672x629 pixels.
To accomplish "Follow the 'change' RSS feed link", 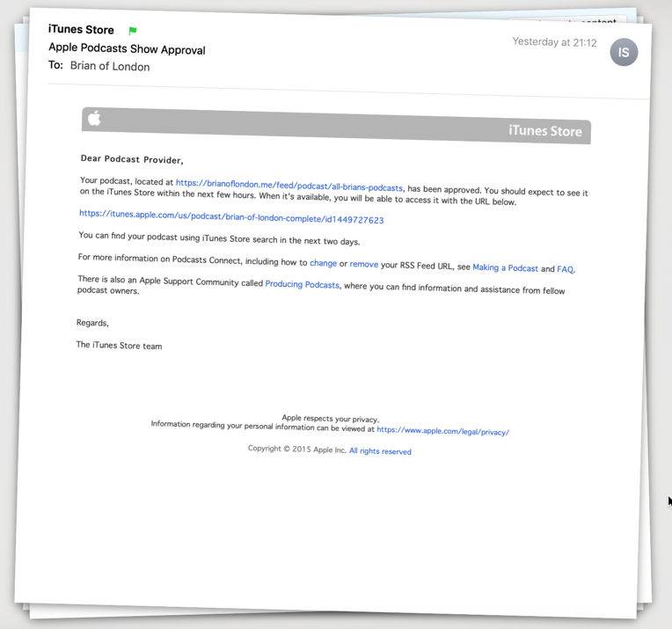I will [323, 263].
